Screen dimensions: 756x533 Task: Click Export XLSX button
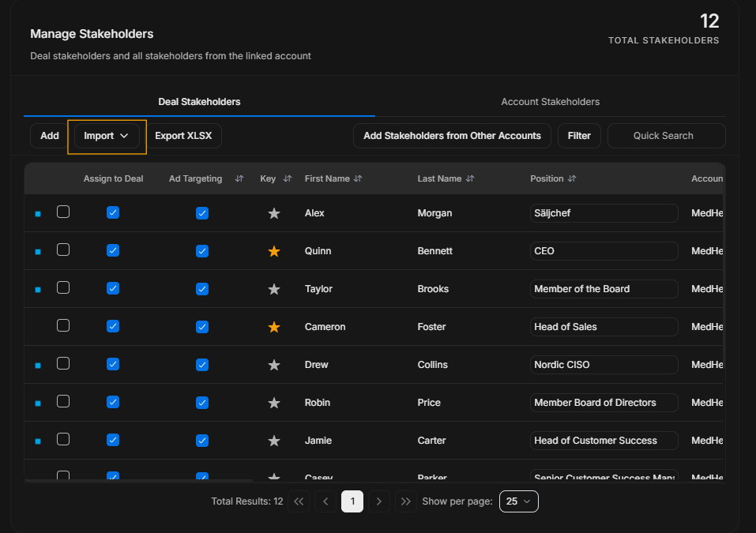183,136
